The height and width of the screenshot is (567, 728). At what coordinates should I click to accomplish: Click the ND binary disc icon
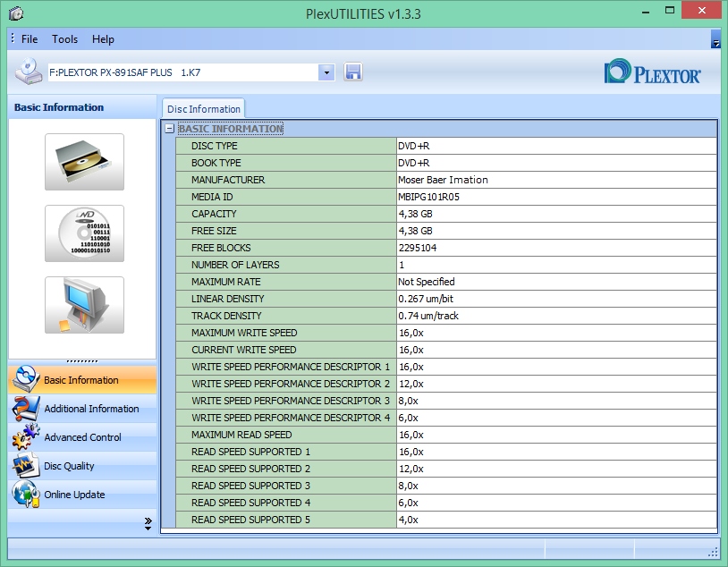pyautogui.click(x=84, y=233)
